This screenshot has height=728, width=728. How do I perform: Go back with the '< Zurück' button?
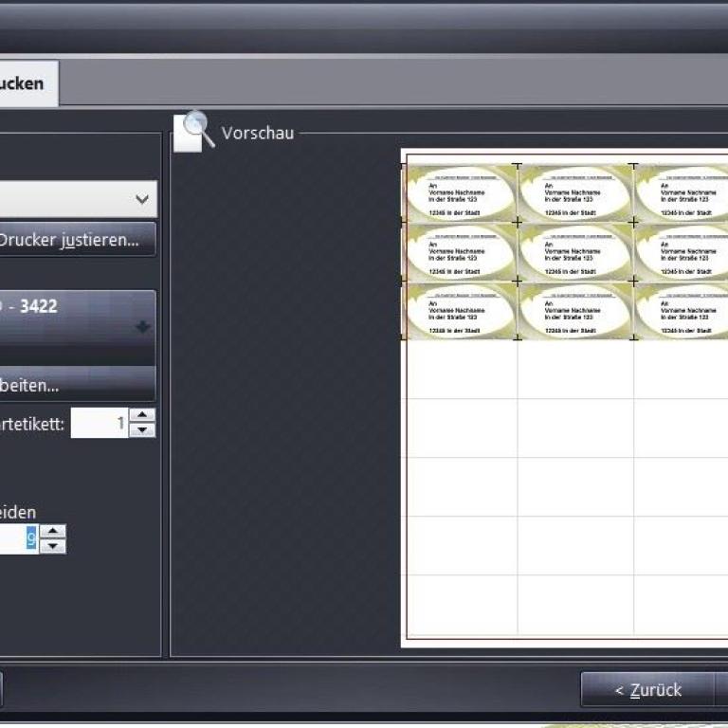pyautogui.click(x=646, y=690)
